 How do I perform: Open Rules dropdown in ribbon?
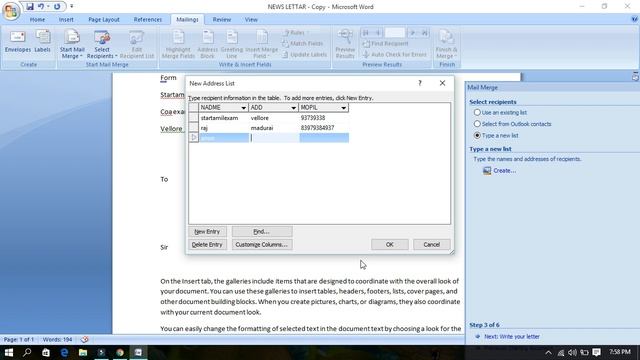pos(296,33)
